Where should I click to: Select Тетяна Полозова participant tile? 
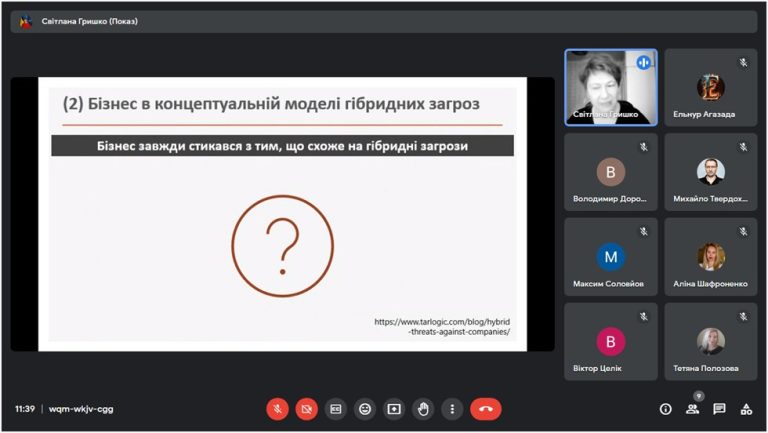coord(711,342)
